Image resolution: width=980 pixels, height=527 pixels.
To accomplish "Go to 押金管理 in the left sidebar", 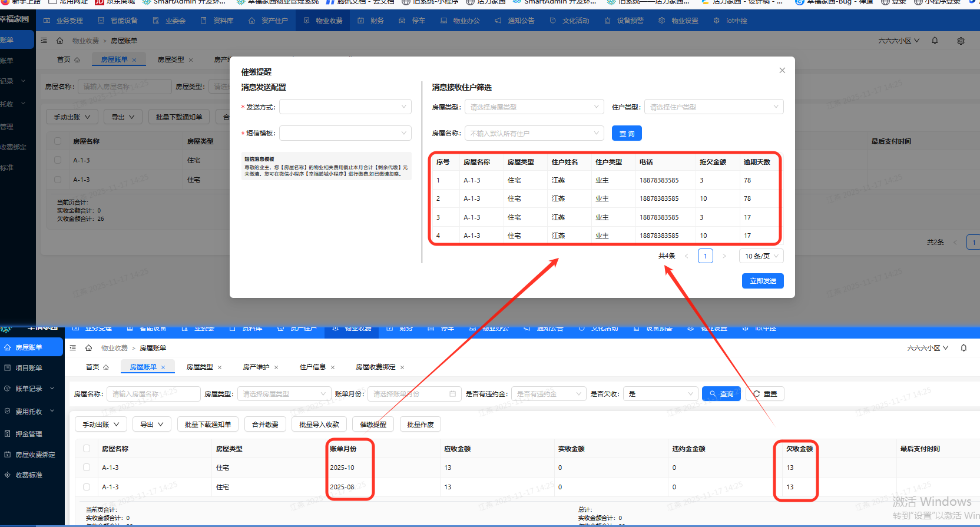I will [x=28, y=434].
